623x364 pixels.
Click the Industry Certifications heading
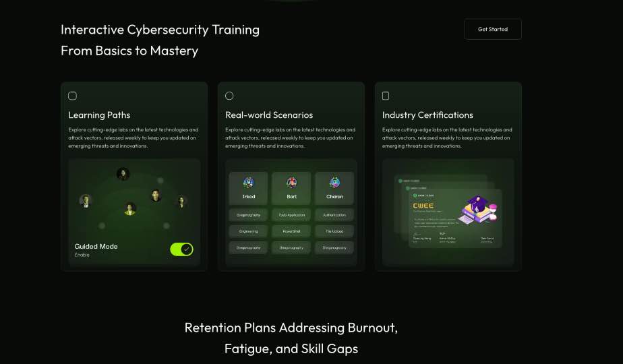click(x=427, y=115)
